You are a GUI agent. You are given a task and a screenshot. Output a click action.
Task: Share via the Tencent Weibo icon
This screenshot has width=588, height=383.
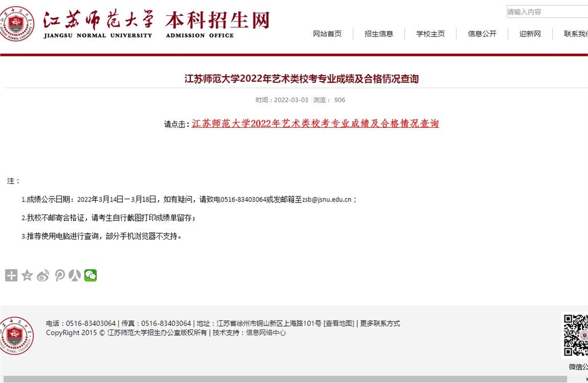point(59,276)
